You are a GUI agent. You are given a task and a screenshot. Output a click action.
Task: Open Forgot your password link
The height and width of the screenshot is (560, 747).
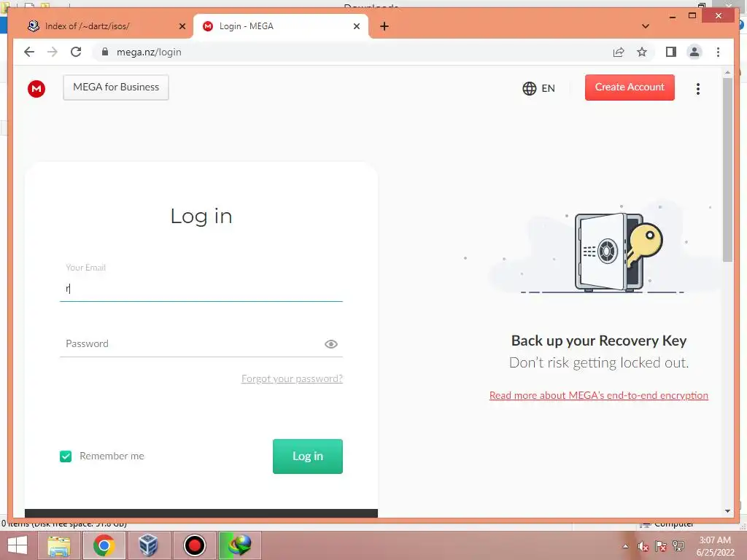292,378
